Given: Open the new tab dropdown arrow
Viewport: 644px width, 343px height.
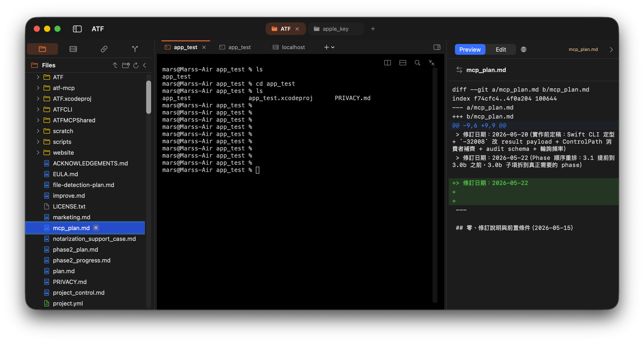Looking at the screenshot, I should coord(333,47).
